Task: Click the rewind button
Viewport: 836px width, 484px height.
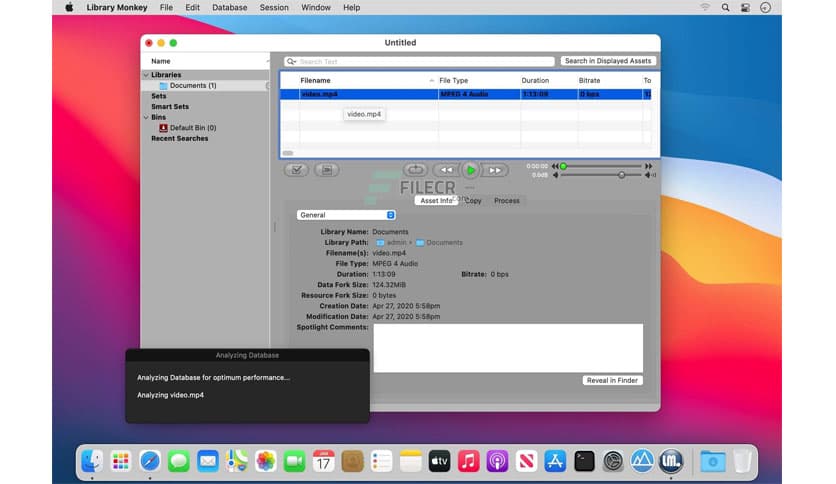Action: click(446, 170)
